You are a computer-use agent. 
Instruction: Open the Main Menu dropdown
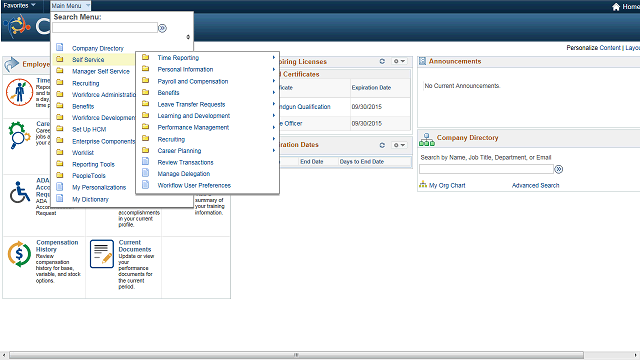coord(71,6)
